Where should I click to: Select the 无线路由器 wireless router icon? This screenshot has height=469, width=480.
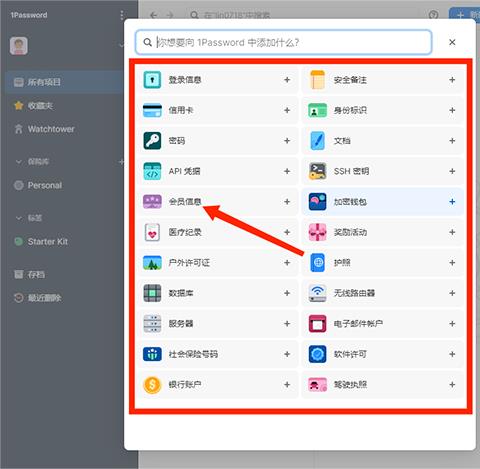pyautogui.click(x=317, y=293)
